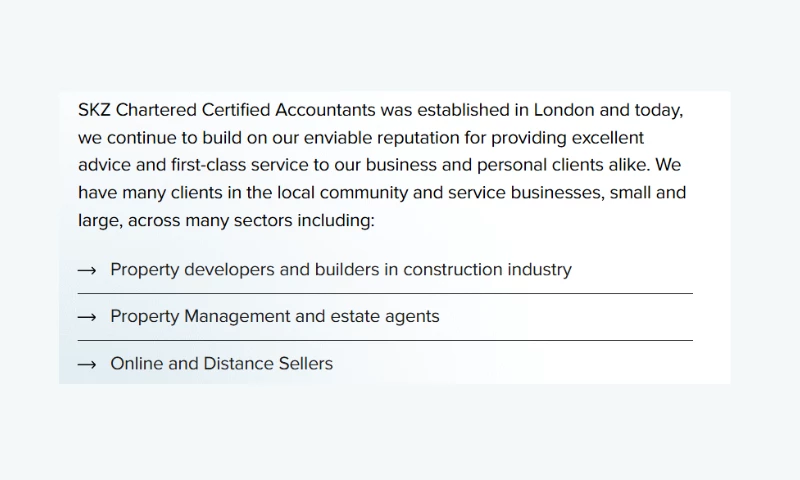Click the arrow icon beside Online and Distance Sellers
800x480 pixels.
click(87, 364)
